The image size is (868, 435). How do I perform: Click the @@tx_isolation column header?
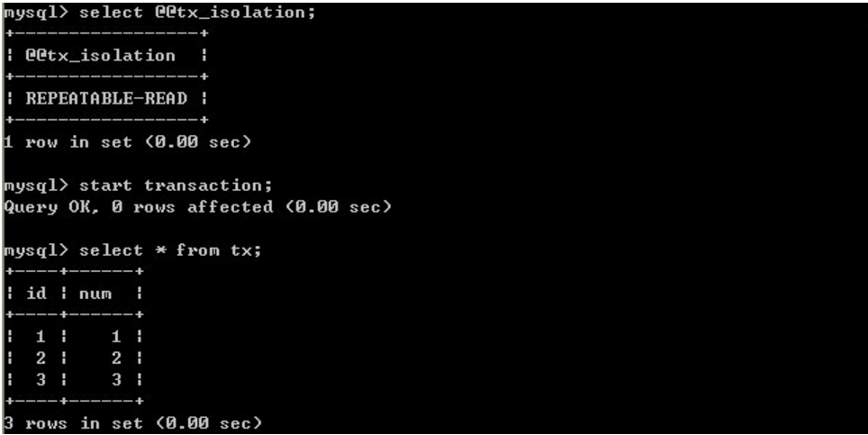tap(100, 56)
